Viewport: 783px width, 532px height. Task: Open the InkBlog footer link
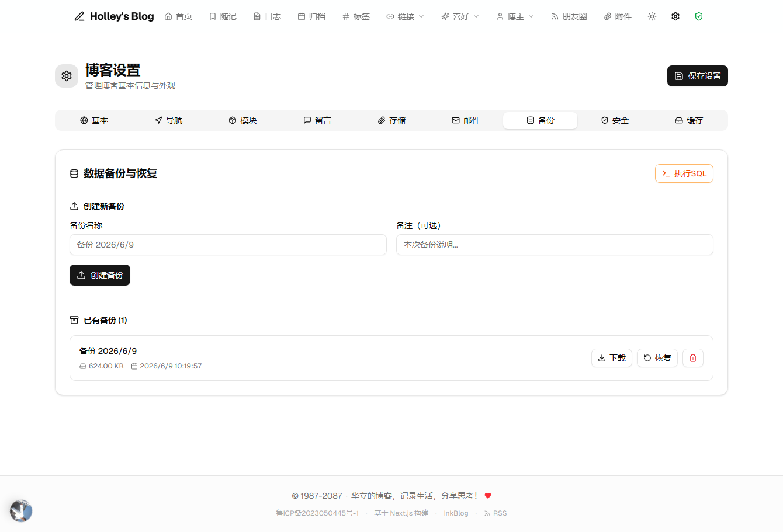(x=456, y=513)
